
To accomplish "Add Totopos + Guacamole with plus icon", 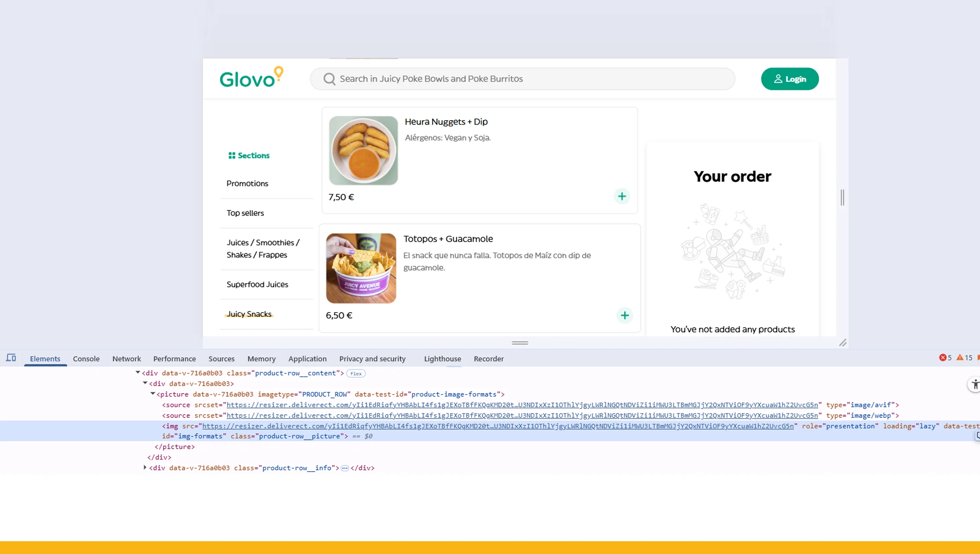I will 624,316.
